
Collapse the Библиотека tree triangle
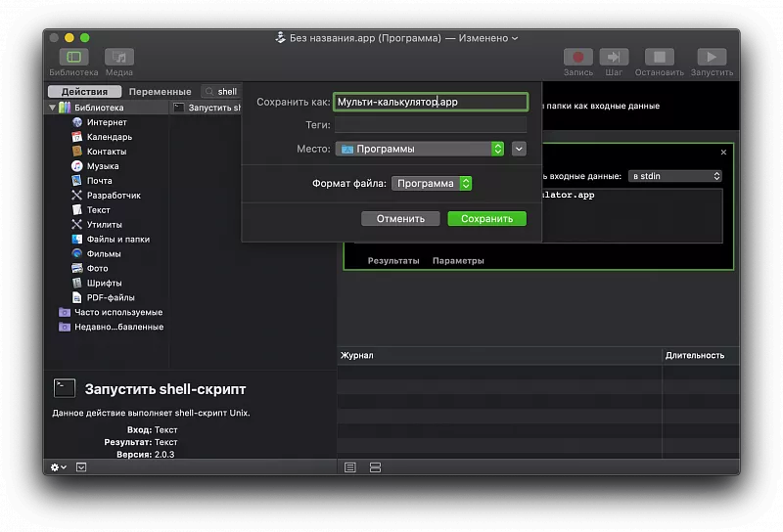click(x=53, y=108)
